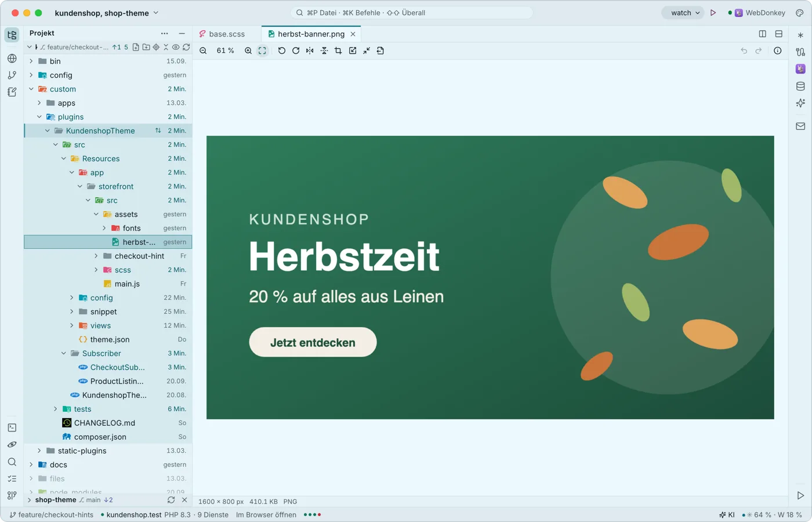Split the editor side by side

(763, 34)
